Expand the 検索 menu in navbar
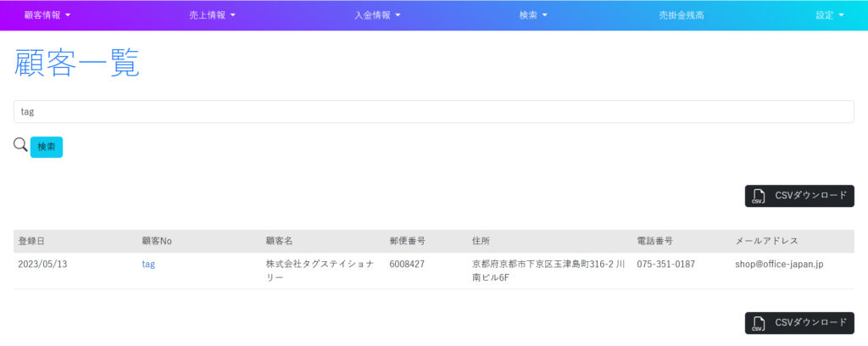This screenshot has height=346, width=868. (533, 15)
